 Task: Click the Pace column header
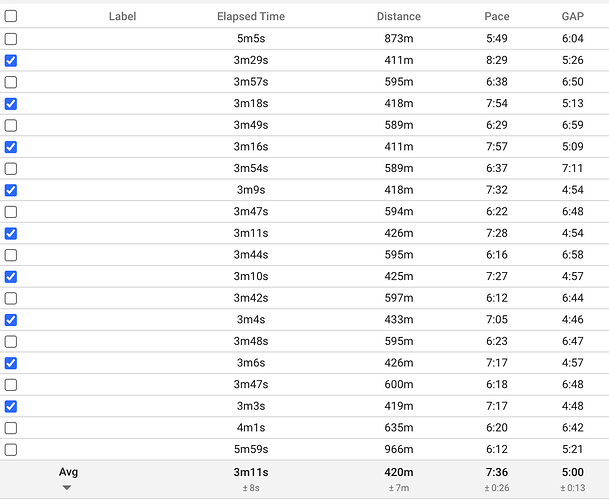(x=497, y=16)
